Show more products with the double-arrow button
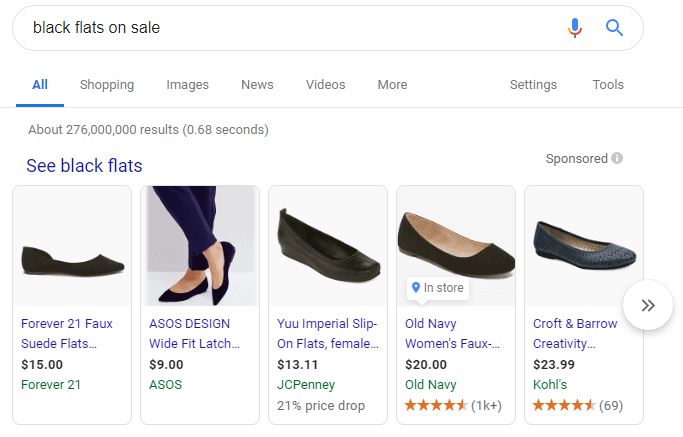Screen dimensions: 683x437 pyautogui.click(x=648, y=305)
